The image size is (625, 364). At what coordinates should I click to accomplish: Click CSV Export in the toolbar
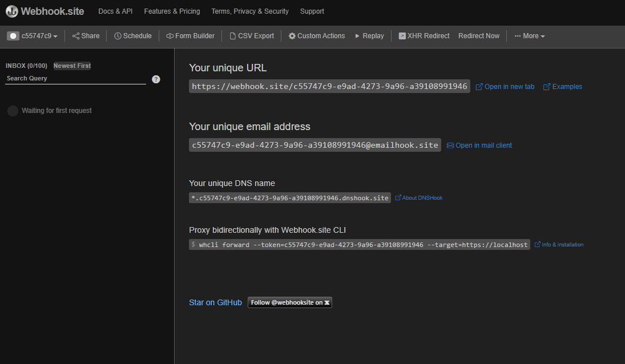(x=252, y=36)
